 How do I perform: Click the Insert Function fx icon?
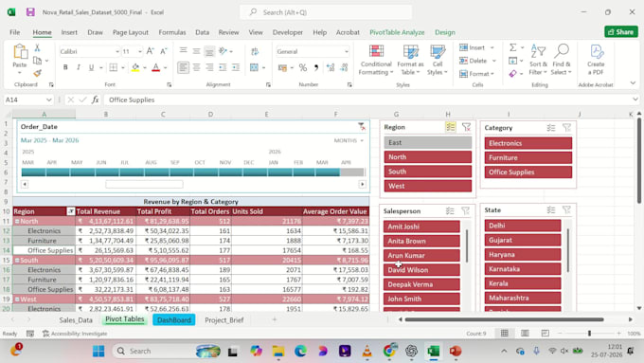click(96, 100)
